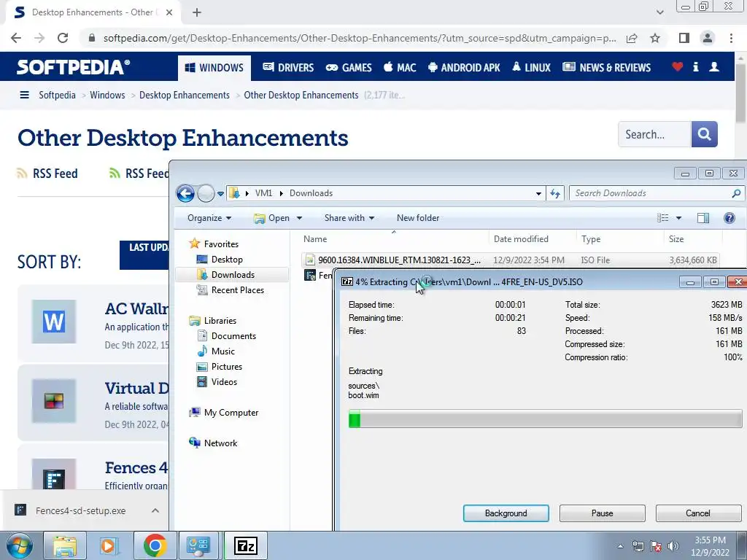747x560 pixels.
Task: Select Recent Places in navigation pane
Action: tap(237, 290)
